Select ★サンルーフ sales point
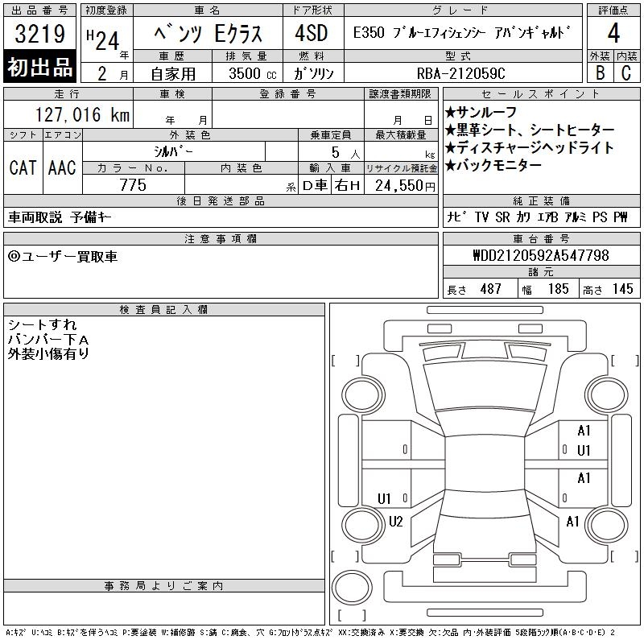The image size is (644, 644). (481, 112)
